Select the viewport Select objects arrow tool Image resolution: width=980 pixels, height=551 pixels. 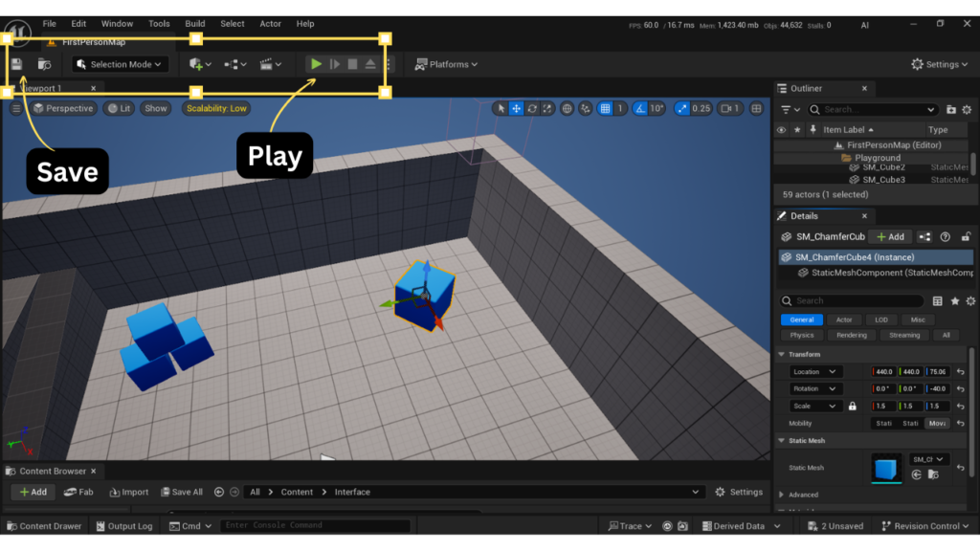(501, 109)
